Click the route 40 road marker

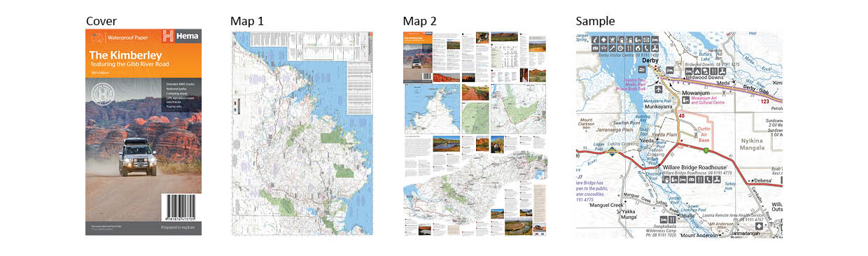tap(682, 116)
